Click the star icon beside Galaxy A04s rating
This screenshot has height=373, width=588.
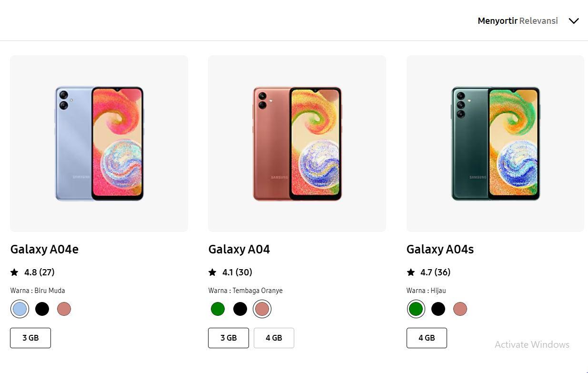pos(410,272)
